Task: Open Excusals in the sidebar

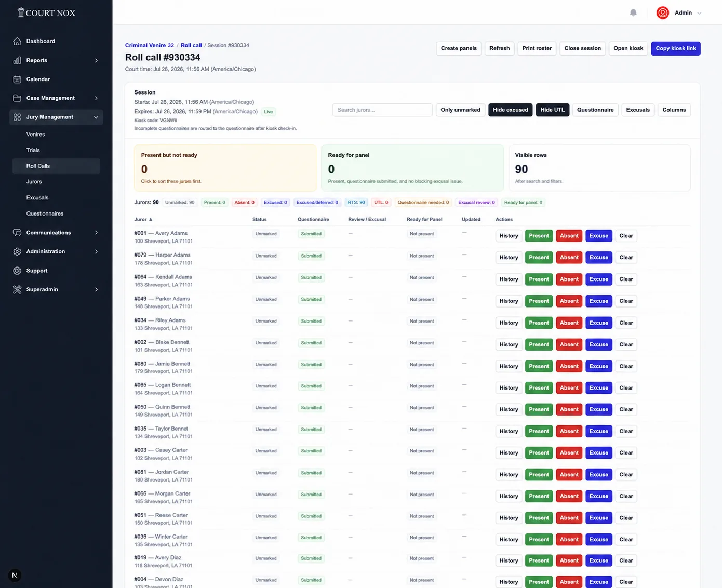Action: coord(37,198)
